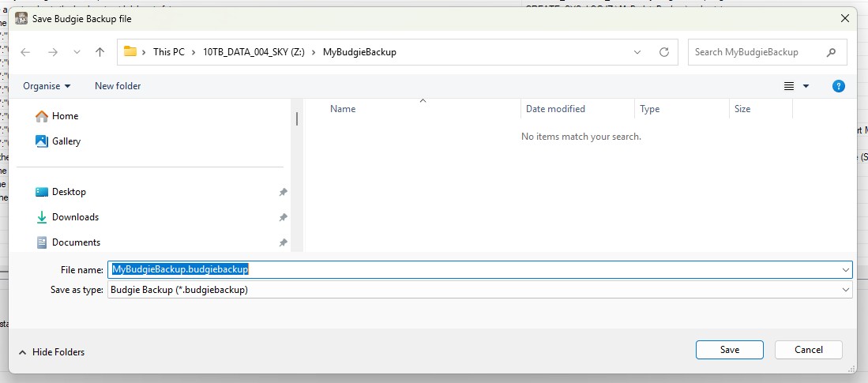
Task: Click the folder icon in address bar
Action: click(x=130, y=51)
